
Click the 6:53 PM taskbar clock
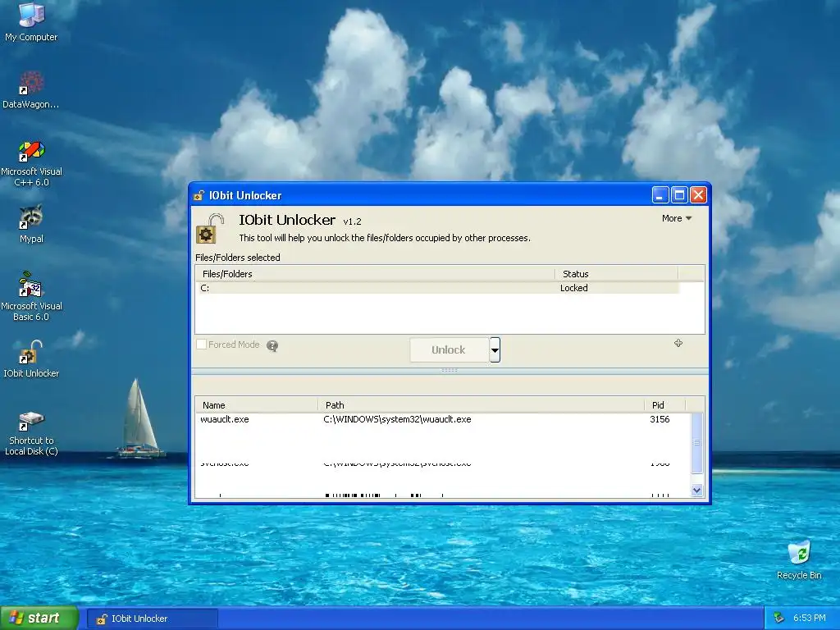(810, 619)
